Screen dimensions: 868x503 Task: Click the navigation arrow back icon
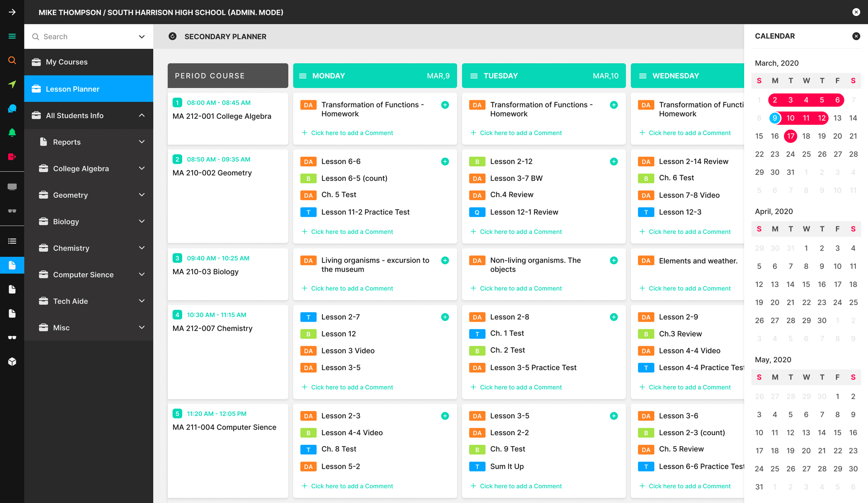[12, 12]
